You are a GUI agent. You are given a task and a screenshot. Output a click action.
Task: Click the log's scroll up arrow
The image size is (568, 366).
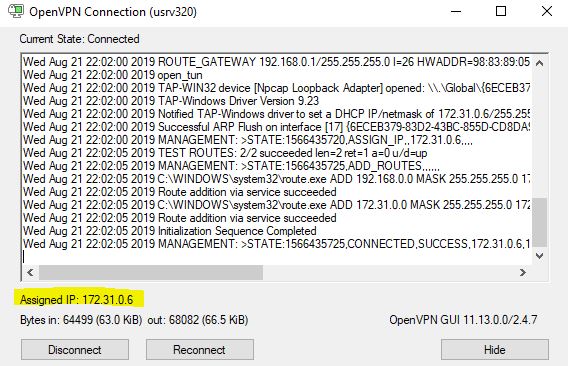tap(539, 63)
